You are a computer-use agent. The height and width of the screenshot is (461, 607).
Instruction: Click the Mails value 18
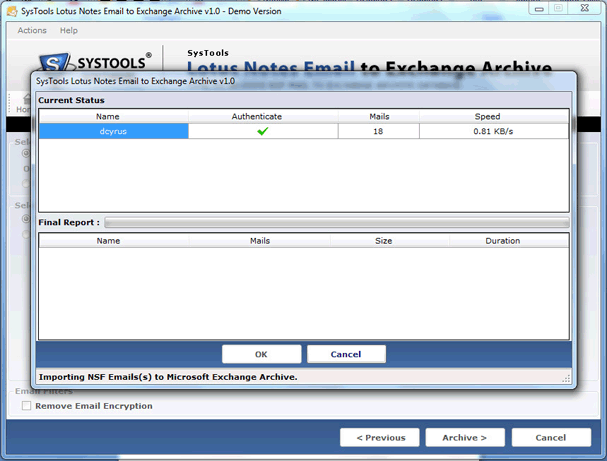click(378, 131)
